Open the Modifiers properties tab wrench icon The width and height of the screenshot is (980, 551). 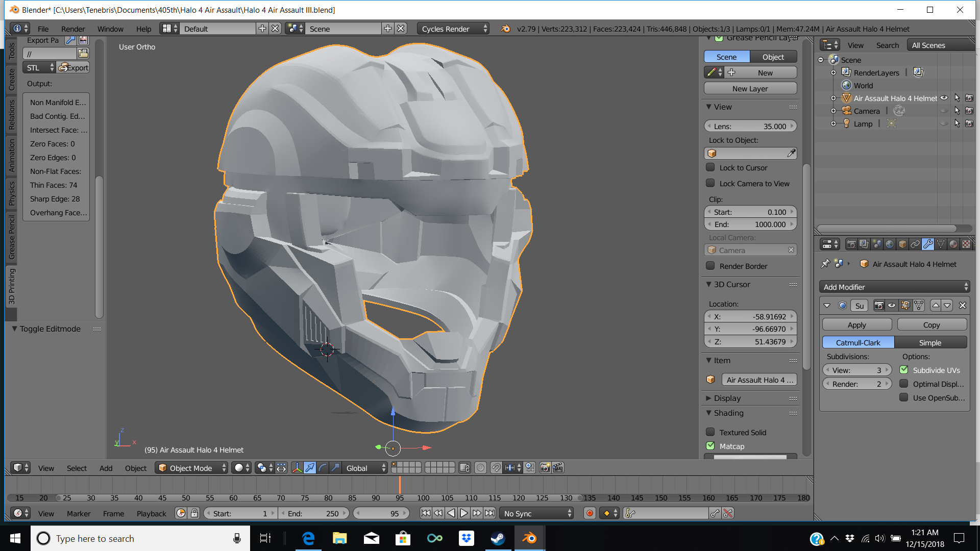928,244
